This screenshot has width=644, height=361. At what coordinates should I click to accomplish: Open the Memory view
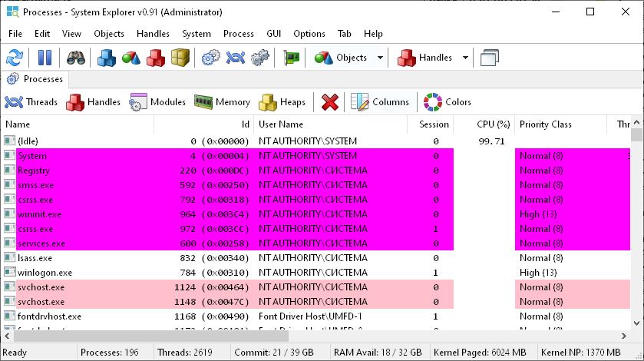coord(222,102)
